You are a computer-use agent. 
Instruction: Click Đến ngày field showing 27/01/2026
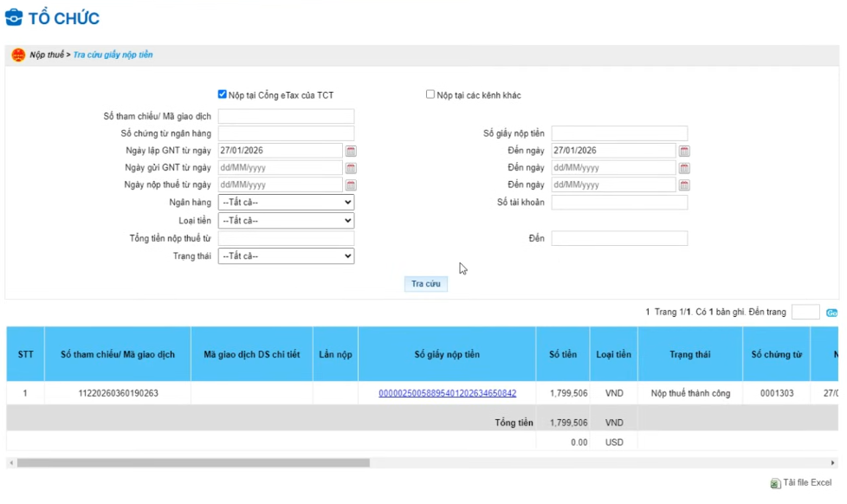[613, 151]
